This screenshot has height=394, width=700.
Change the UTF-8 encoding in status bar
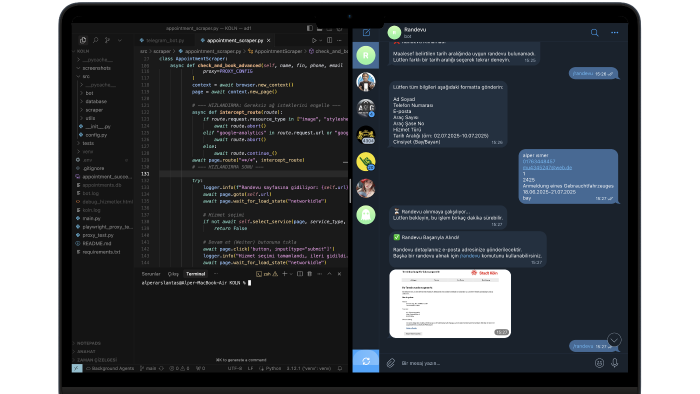coord(235,369)
